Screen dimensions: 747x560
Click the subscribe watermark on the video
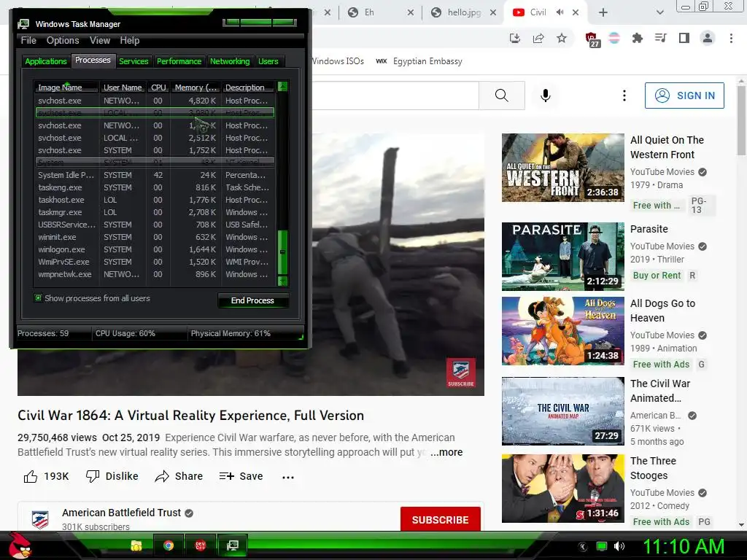click(x=461, y=373)
